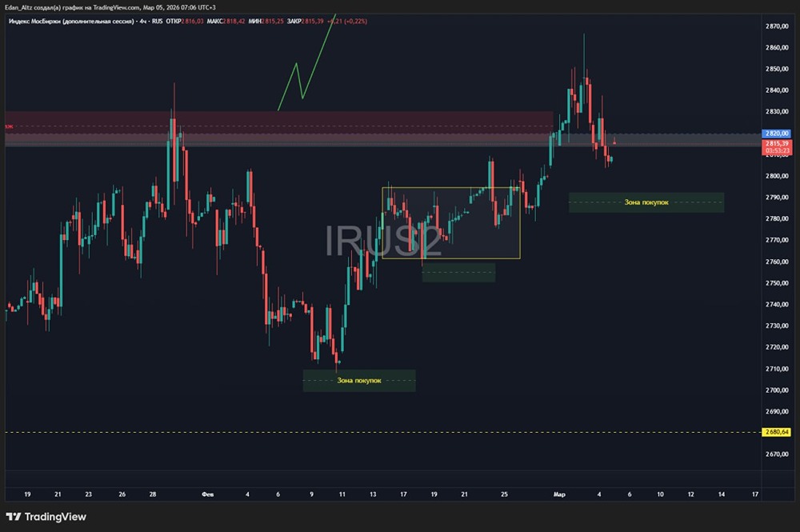Screen dimensions: 800x532
Task: Click the '28' date on time axis
Action: 153,494
